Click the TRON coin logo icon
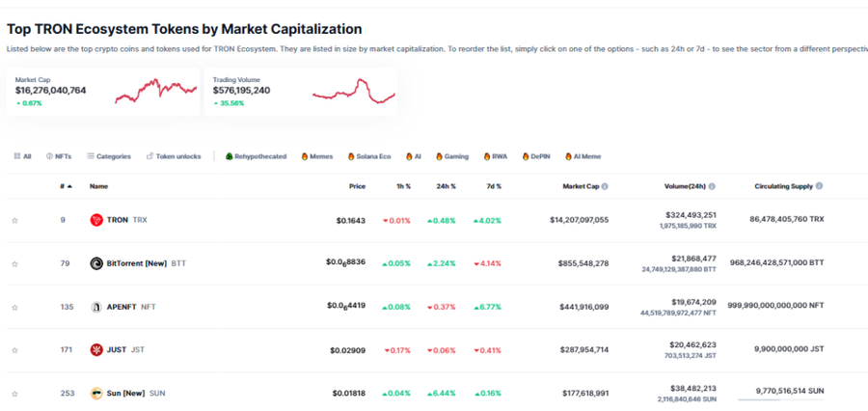 coord(96,220)
